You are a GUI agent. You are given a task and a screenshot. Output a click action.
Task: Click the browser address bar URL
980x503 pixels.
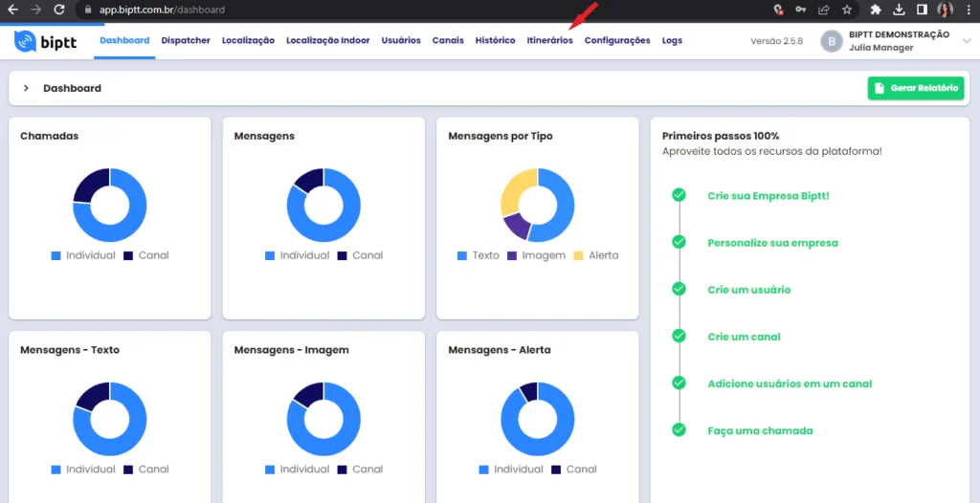(162, 10)
